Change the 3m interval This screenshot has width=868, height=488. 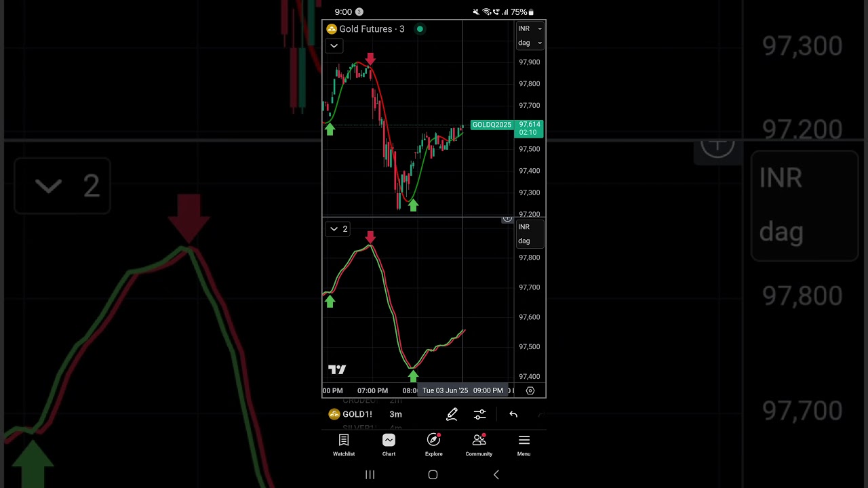[x=396, y=414]
